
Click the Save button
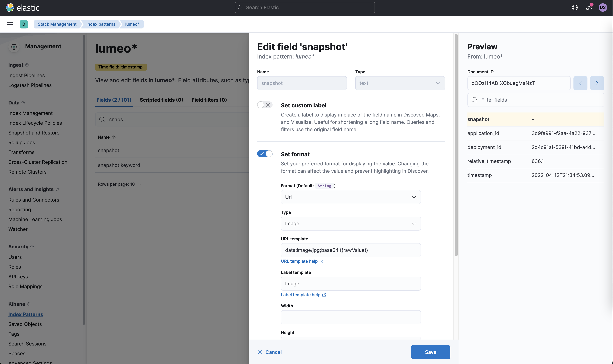pyautogui.click(x=430, y=352)
